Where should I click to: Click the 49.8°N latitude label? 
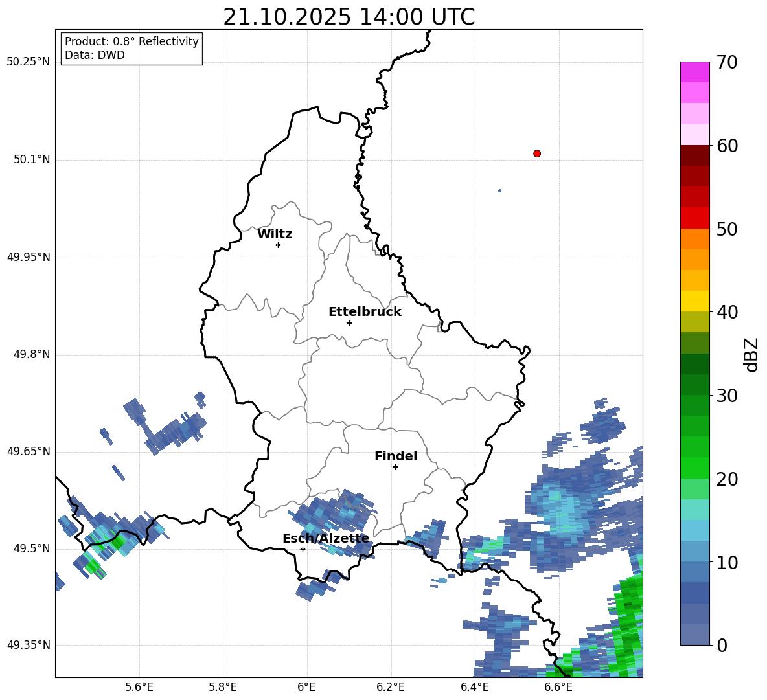(x=32, y=354)
